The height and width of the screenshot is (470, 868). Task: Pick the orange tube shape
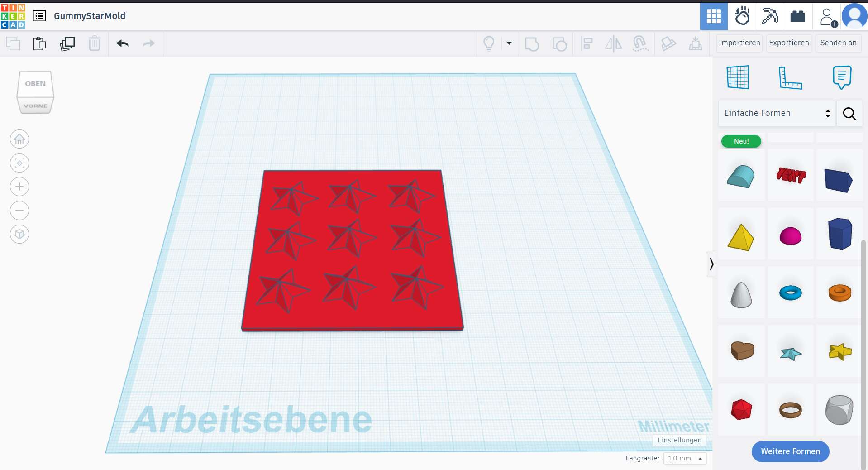point(840,293)
